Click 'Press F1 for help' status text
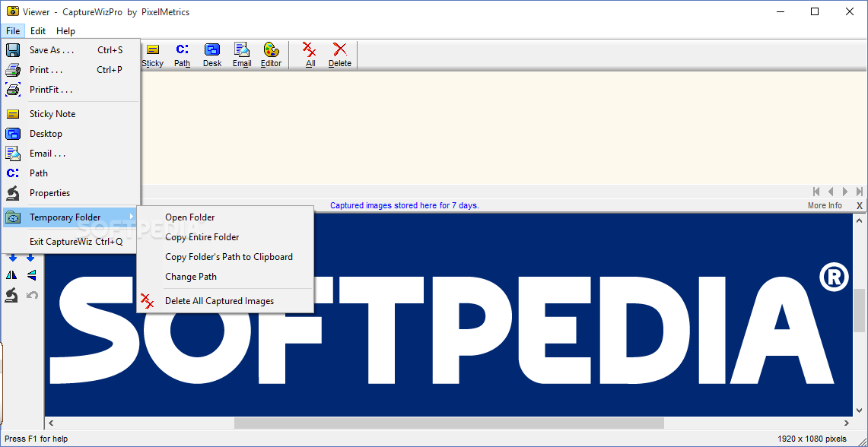 (37, 439)
